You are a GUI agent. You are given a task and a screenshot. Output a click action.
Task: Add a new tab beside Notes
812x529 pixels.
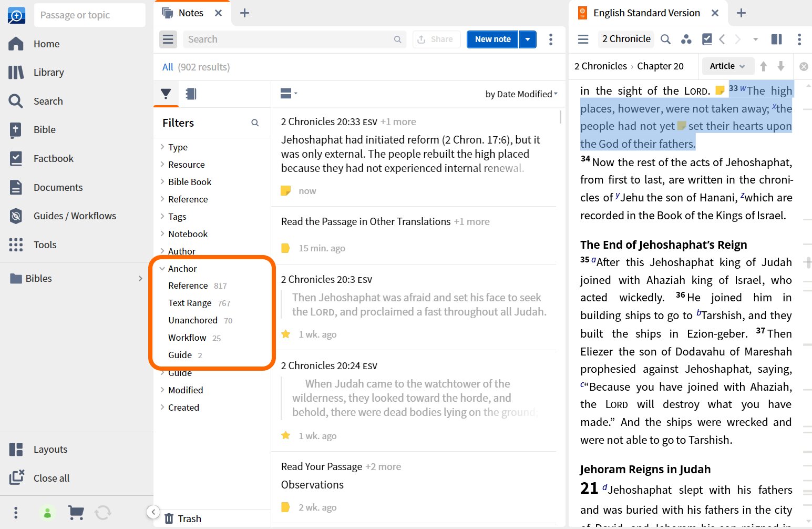point(244,13)
